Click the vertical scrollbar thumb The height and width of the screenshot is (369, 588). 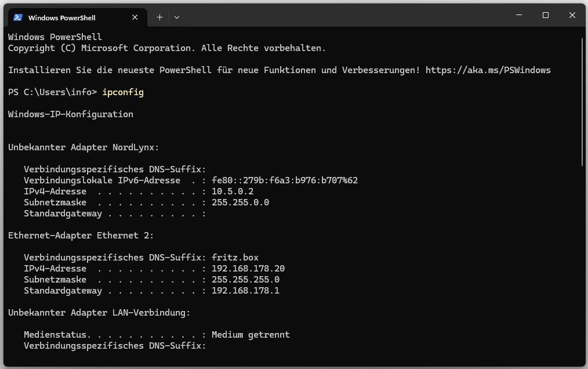[x=583, y=102]
